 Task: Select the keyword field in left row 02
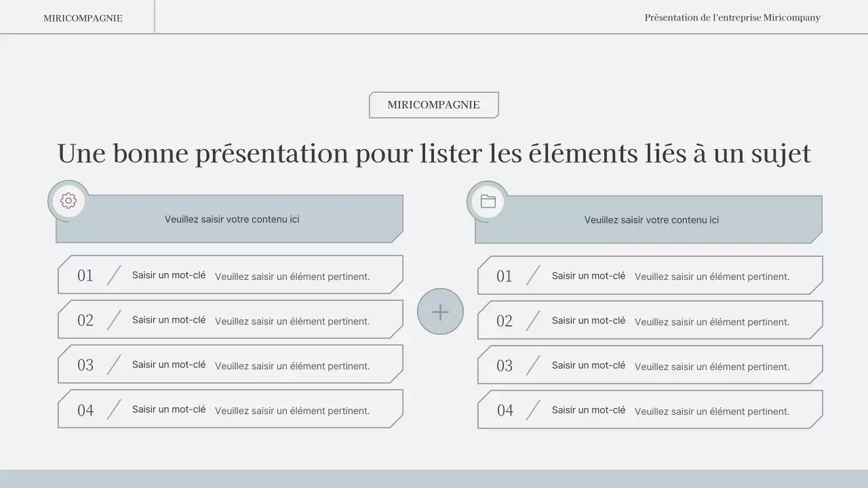pos(169,320)
